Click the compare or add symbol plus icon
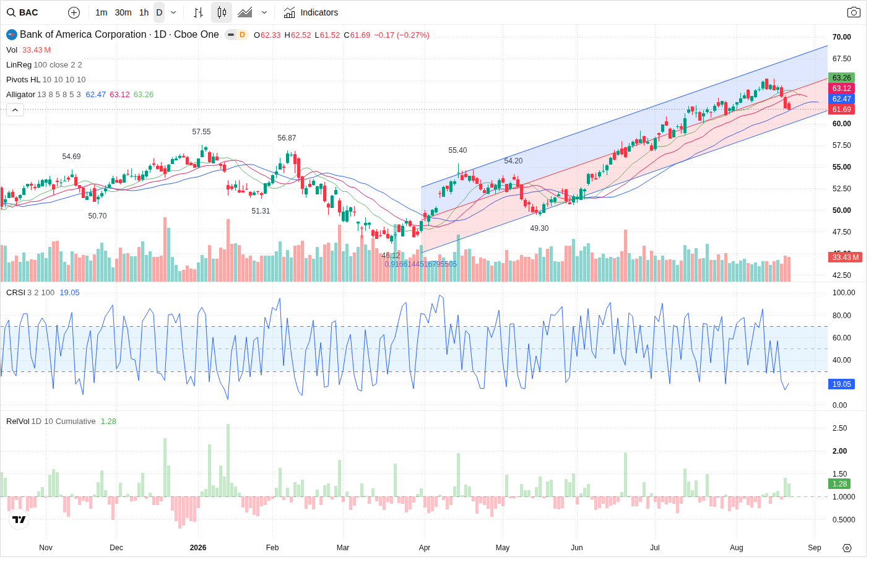879x588 pixels. pyautogui.click(x=74, y=12)
